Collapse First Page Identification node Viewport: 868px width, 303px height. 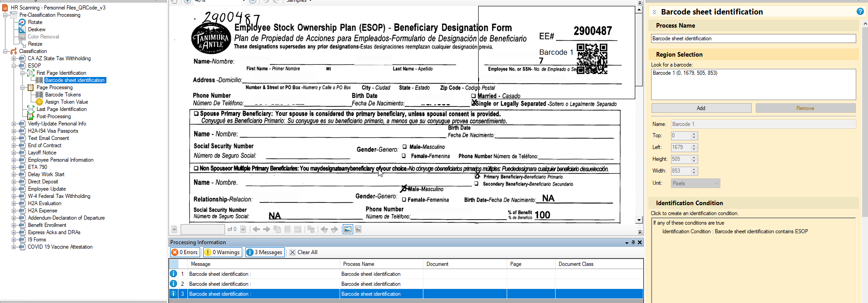pos(22,73)
